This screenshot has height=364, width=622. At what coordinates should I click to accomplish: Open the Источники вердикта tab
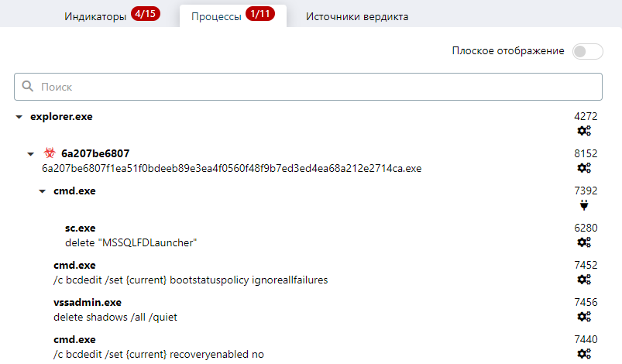tap(357, 16)
